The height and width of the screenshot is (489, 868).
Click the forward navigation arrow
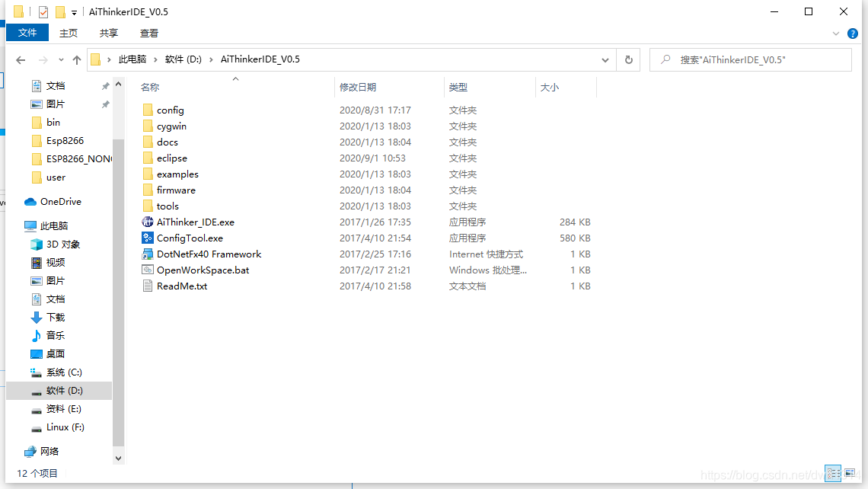(43, 60)
